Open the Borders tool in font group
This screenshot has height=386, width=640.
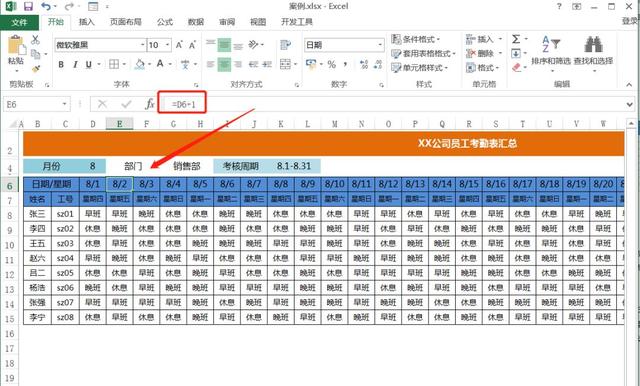(x=114, y=64)
